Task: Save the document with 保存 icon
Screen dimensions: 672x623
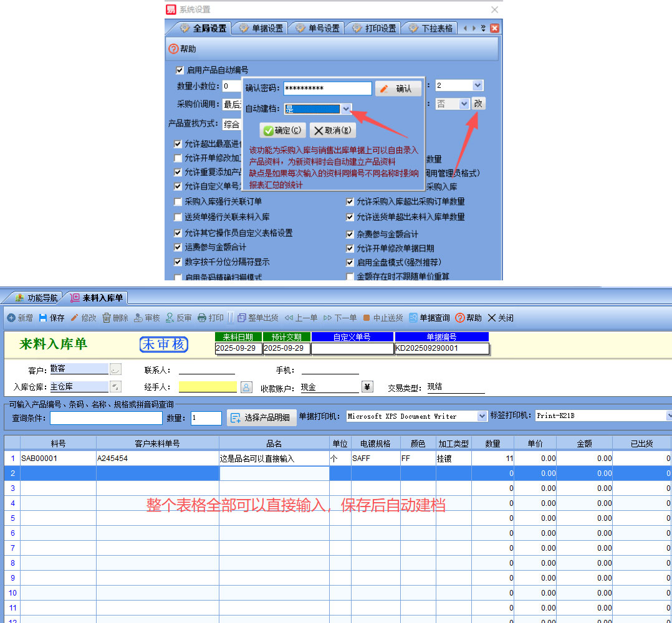Action: coord(43,318)
